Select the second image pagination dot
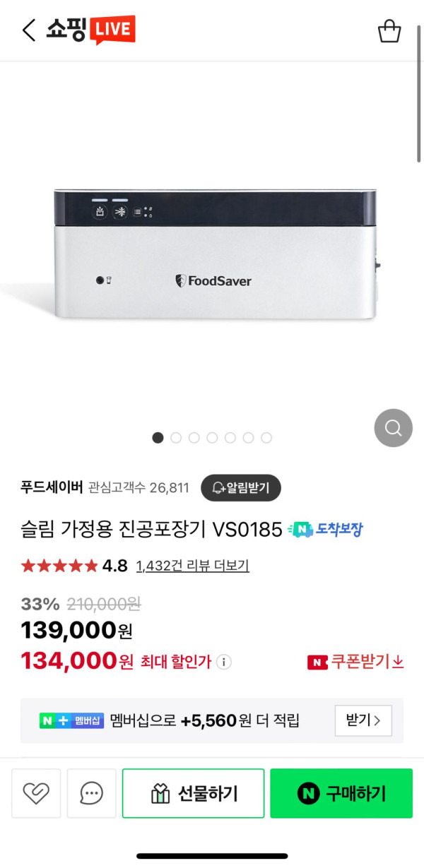Screen dimensions: 424x868 tap(176, 438)
